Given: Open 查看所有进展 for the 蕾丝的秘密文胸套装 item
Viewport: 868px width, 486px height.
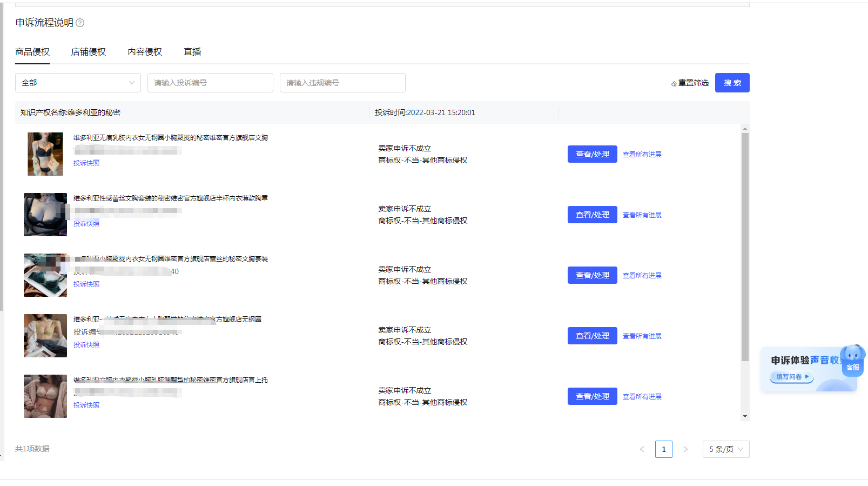Looking at the screenshot, I should coord(642,276).
